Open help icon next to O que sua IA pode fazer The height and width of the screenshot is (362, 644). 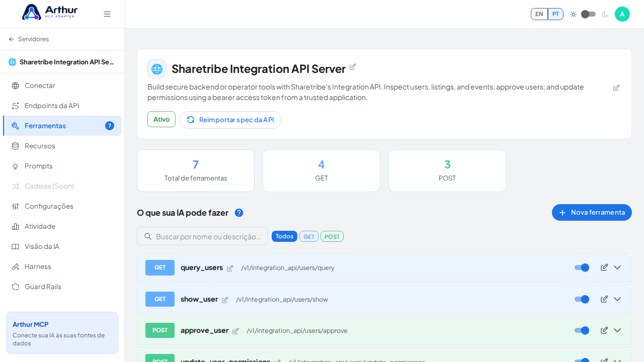239,213
